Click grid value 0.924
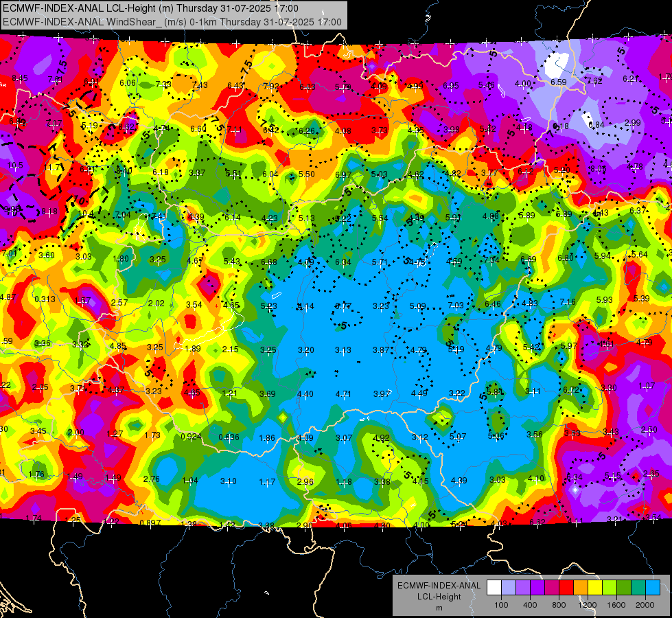The height and width of the screenshot is (618, 672). pos(191,437)
